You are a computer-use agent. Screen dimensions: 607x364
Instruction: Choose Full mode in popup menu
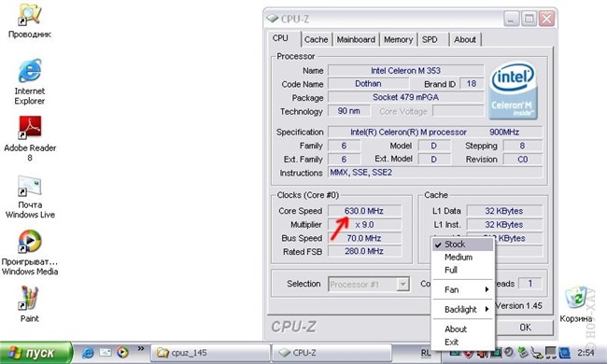click(463, 270)
